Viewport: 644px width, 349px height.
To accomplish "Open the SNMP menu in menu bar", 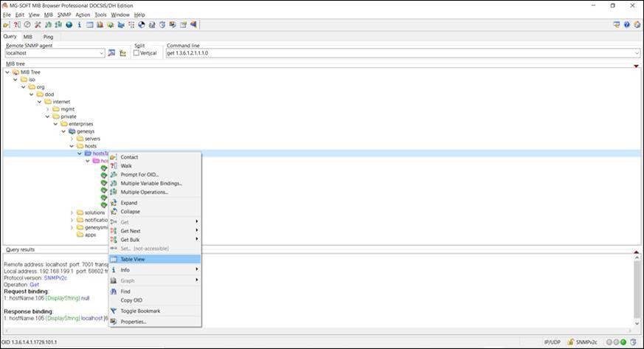I will point(64,15).
